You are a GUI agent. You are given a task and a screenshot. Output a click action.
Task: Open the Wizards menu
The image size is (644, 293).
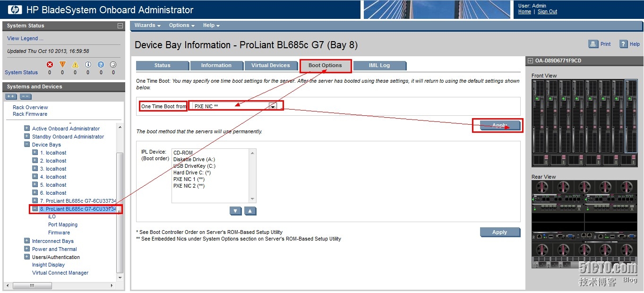pyautogui.click(x=147, y=26)
